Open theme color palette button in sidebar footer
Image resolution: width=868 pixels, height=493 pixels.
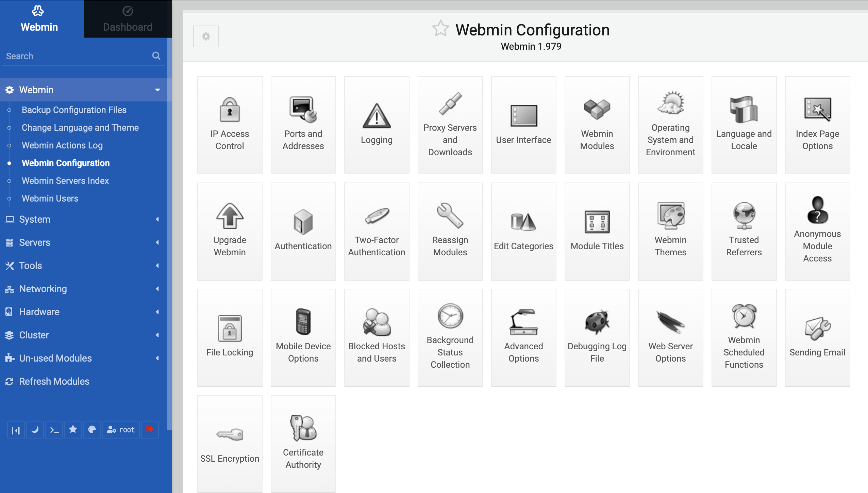pos(92,430)
